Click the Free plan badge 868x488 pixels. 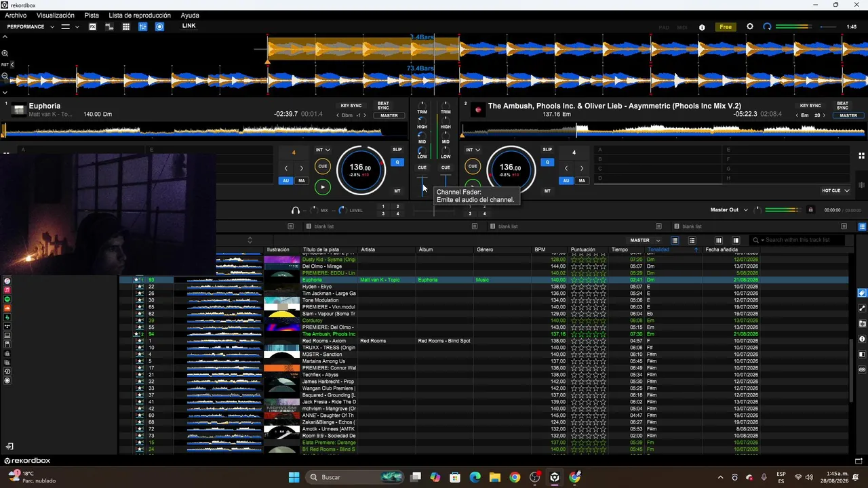(x=726, y=27)
